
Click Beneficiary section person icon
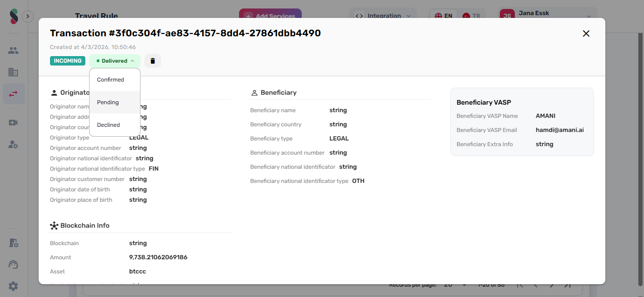[x=254, y=93]
